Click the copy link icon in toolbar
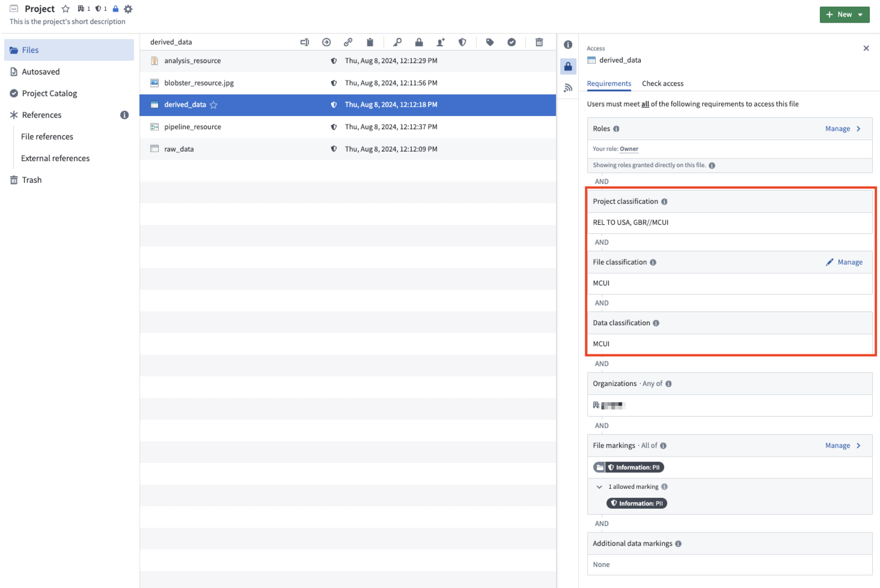Viewport: 880px width, 588px height. click(x=348, y=42)
